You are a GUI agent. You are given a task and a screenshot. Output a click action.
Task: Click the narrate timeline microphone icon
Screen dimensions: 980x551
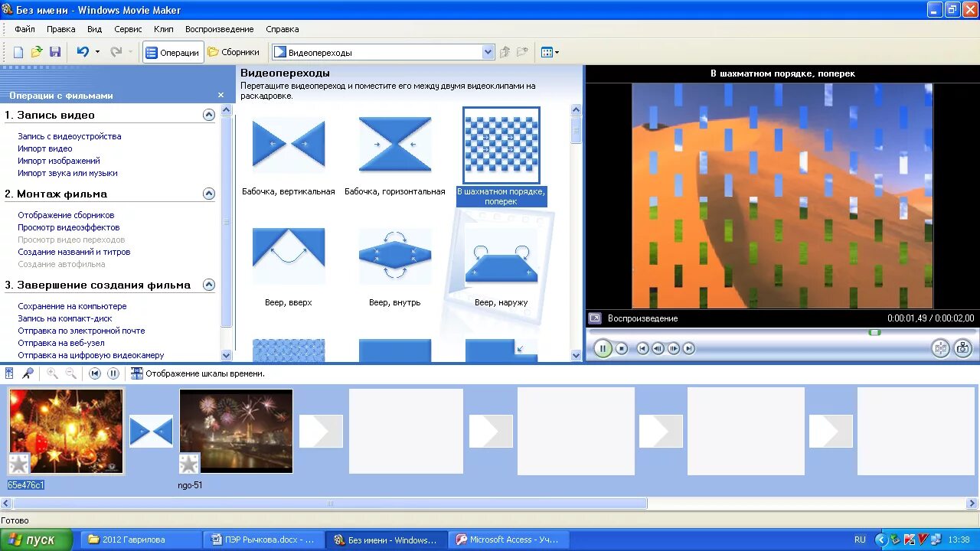(x=28, y=373)
